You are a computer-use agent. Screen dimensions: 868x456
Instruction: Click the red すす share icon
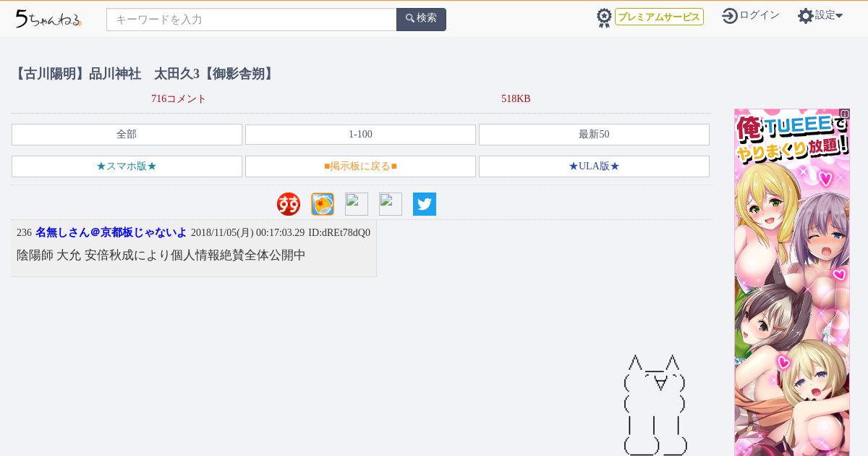click(x=289, y=204)
